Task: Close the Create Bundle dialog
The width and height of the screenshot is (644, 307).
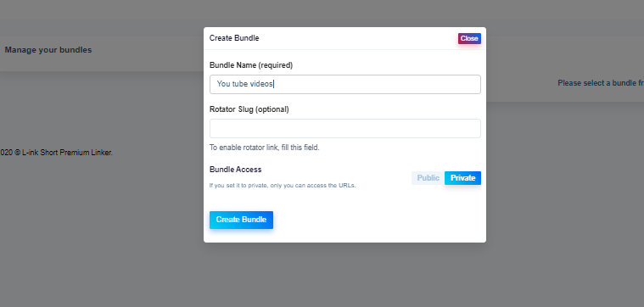Action: 469,38
